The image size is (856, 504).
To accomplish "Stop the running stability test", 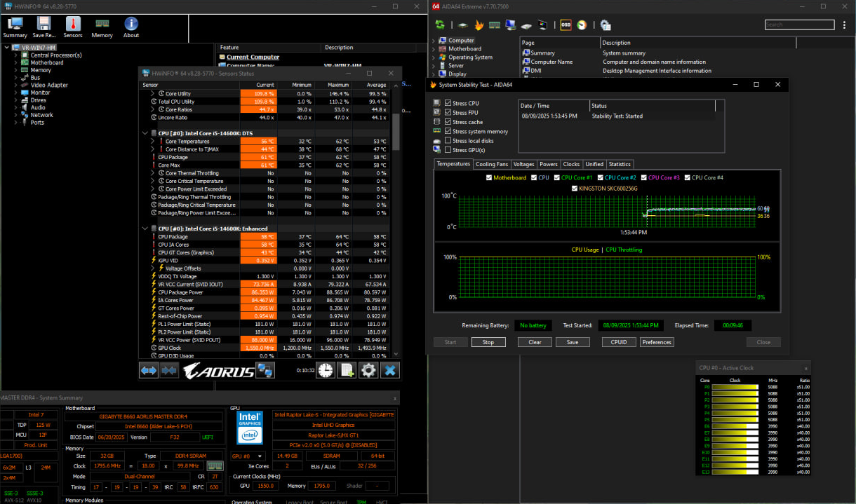I will pyautogui.click(x=488, y=342).
